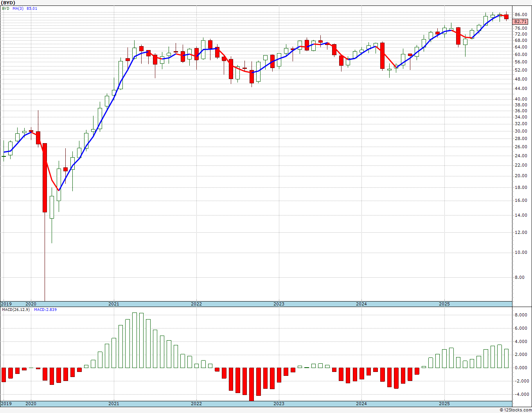
Task: Click the 2025 marker on price timeline
Action: 444,304
